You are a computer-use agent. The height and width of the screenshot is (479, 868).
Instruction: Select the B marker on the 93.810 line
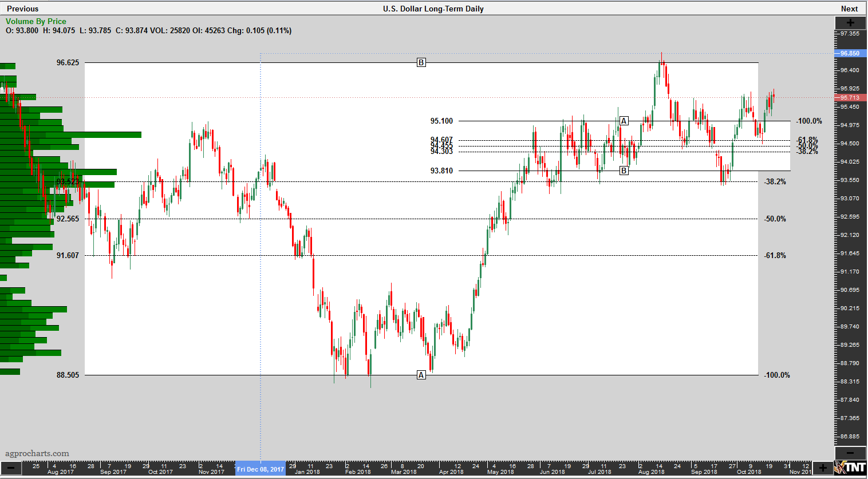point(624,171)
